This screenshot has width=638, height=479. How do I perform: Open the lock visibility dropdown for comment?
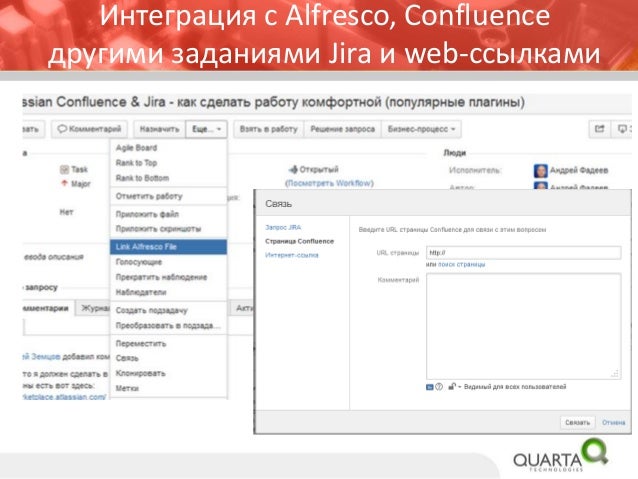point(454,386)
